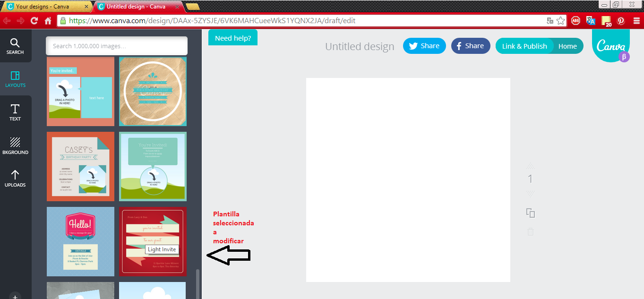Viewport: 644px width, 299px height.
Task: Move page up with up arrow
Action: [531, 166]
